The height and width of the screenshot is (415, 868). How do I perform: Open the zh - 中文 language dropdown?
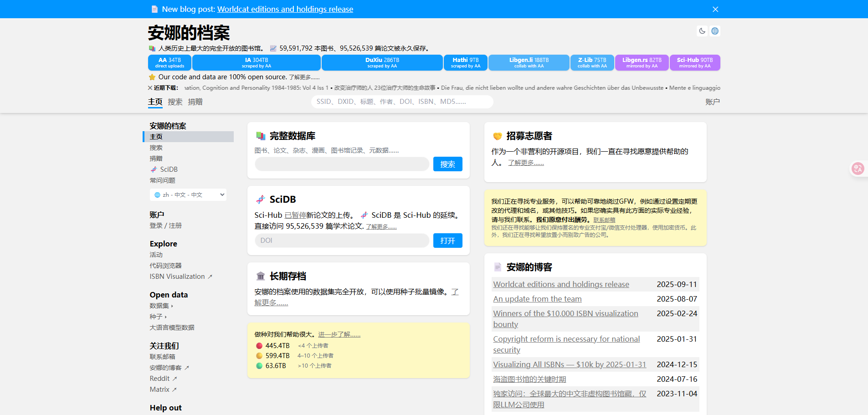point(188,195)
